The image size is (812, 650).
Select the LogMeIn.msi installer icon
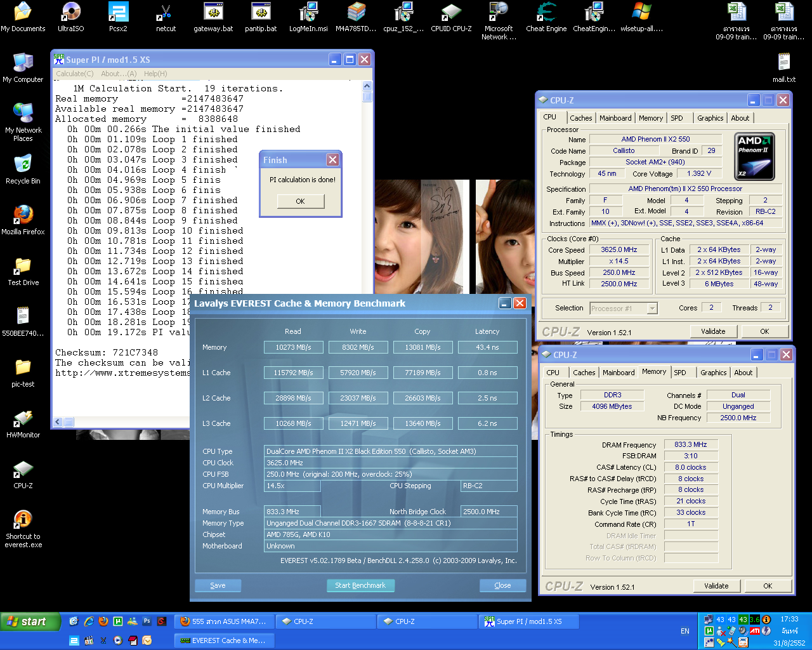(308, 17)
